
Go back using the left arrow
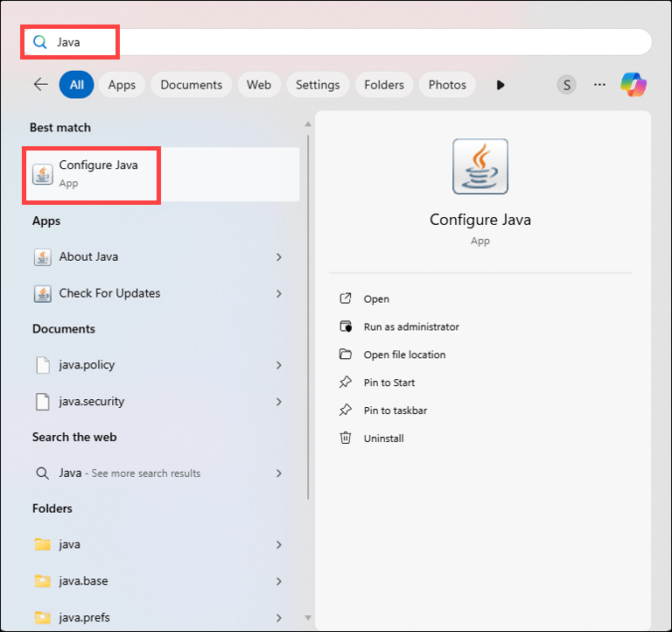point(41,84)
